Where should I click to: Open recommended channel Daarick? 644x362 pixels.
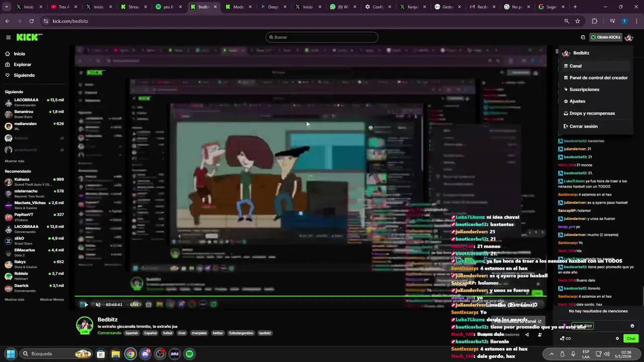pos(34,288)
